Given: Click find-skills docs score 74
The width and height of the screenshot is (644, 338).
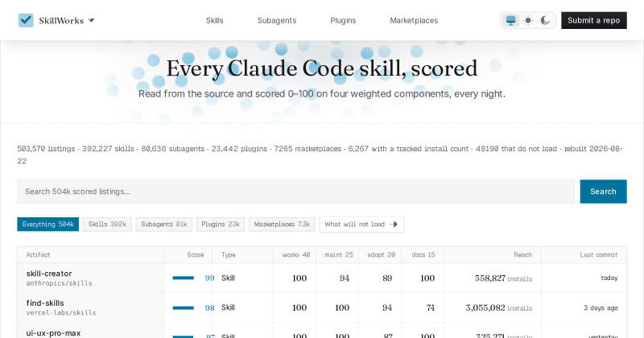Looking at the screenshot, I should tap(431, 307).
